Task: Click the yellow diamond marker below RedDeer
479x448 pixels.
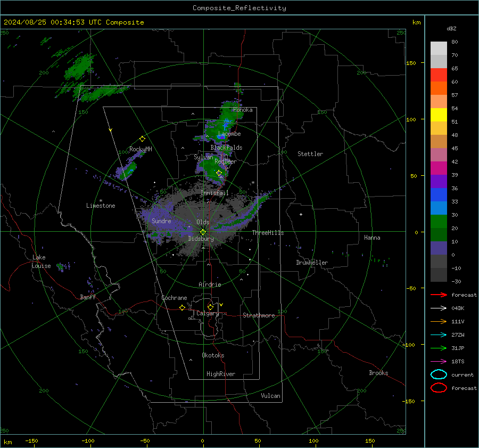Action: tap(219, 173)
